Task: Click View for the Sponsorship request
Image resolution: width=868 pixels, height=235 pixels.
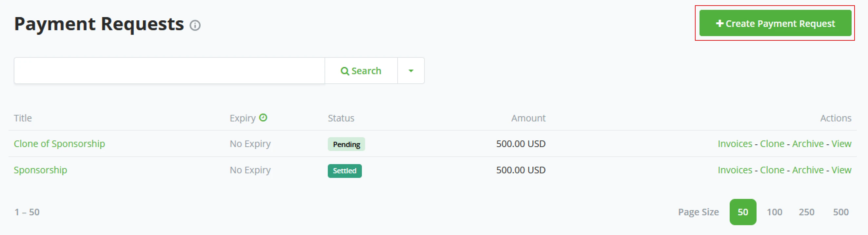Action: [841, 170]
